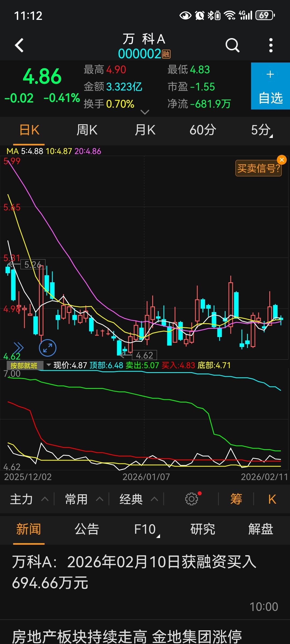The height and width of the screenshot is (644, 290).
Task: Open 解盘 analysis tab
Action: point(261,529)
